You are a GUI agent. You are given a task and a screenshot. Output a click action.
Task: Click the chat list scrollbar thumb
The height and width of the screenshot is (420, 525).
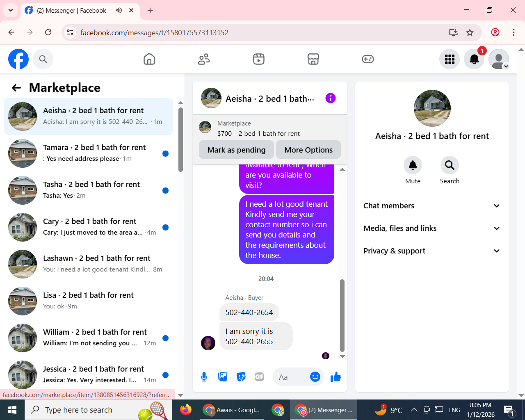pyautogui.click(x=180, y=139)
